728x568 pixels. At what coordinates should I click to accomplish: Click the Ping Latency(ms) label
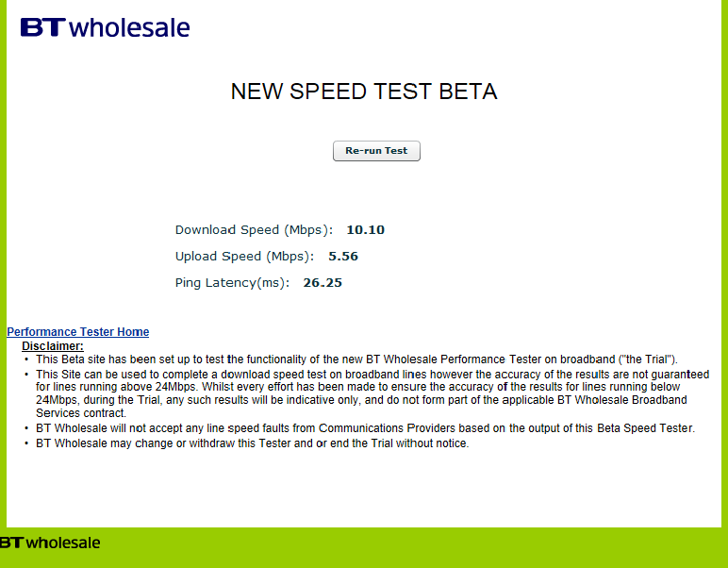232,283
